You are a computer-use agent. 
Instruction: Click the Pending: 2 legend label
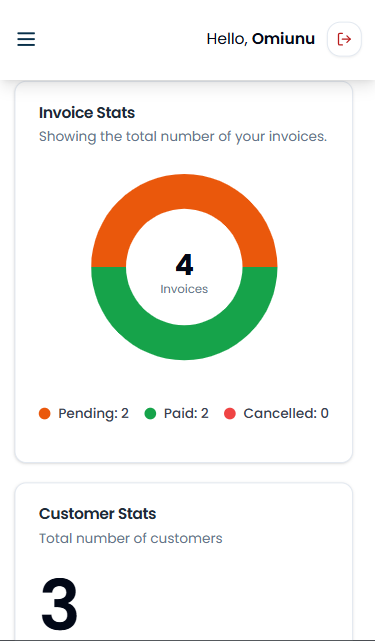click(x=93, y=414)
